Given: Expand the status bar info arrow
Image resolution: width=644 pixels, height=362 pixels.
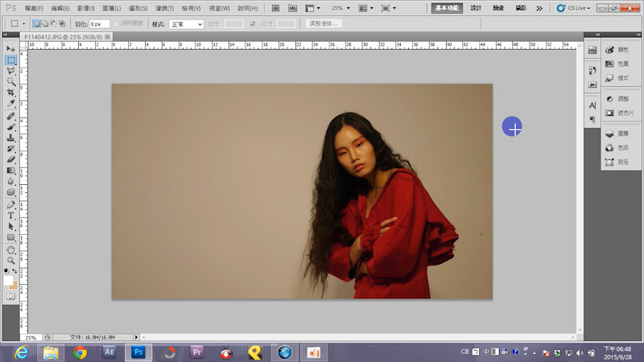Looking at the screenshot, I should pos(136,337).
